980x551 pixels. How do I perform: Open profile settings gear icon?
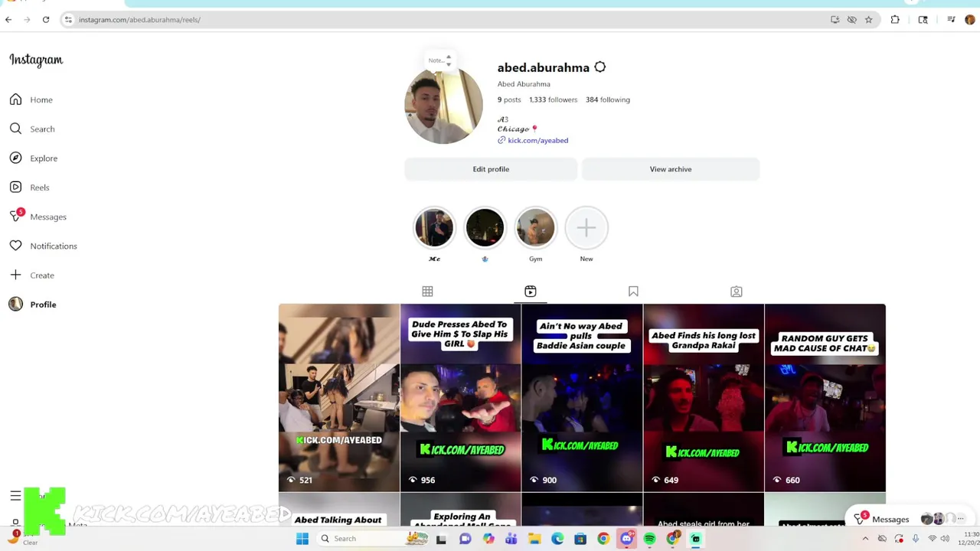coord(600,67)
